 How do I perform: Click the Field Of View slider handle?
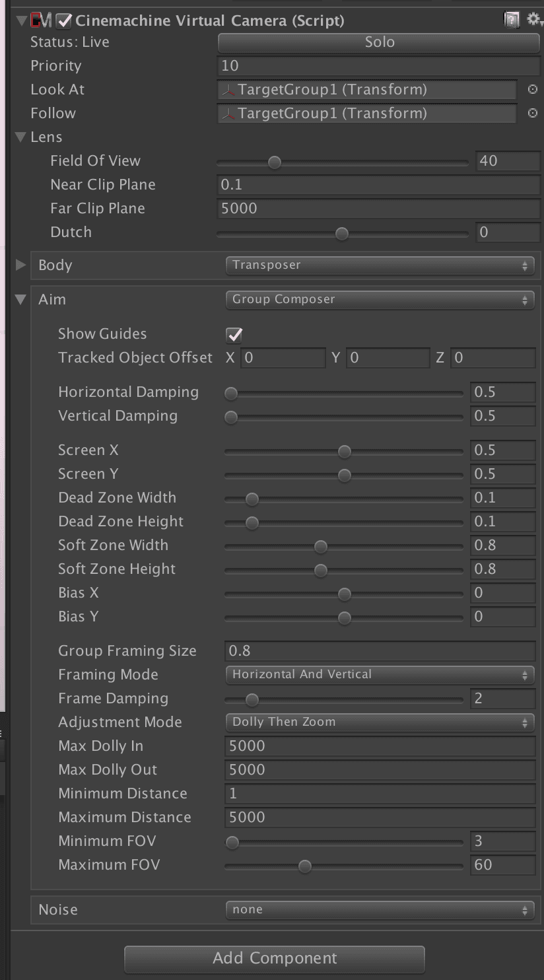[x=275, y=162]
